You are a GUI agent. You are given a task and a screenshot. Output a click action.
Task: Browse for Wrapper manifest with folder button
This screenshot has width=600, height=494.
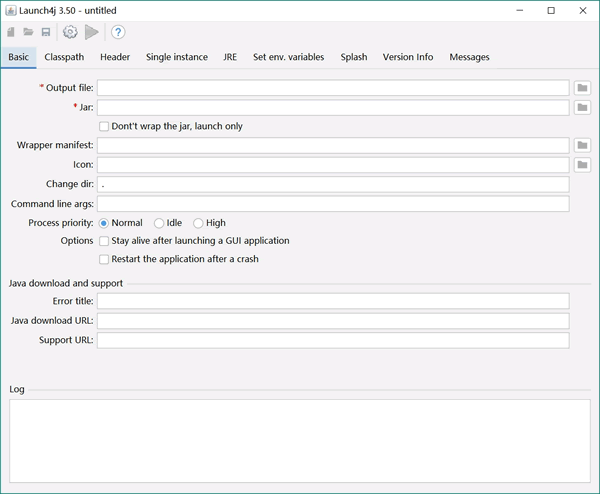(582, 146)
